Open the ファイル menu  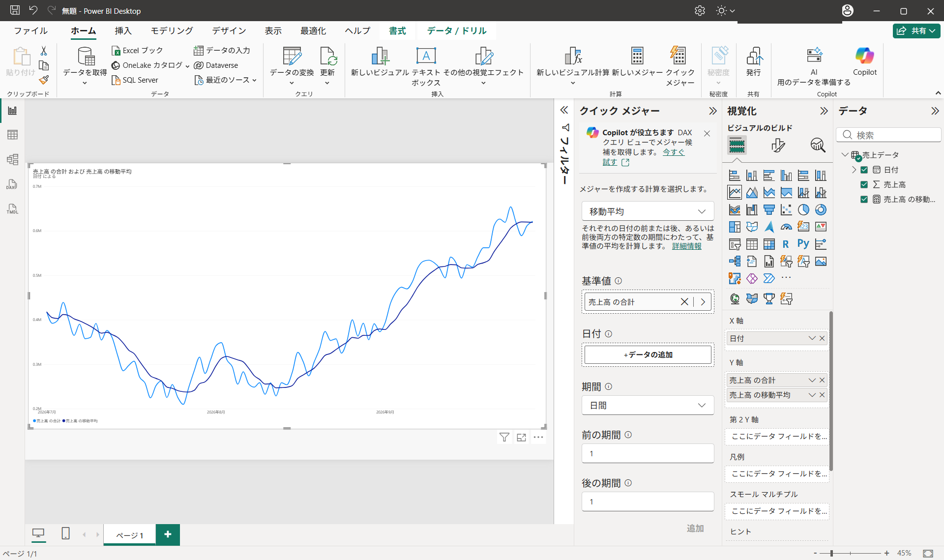coord(30,30)
